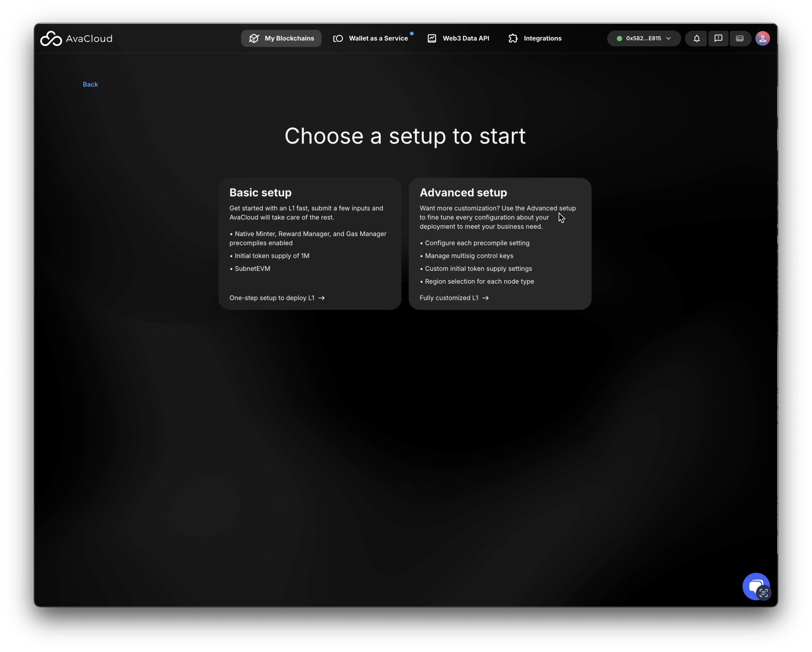Click the cube icon beside My Blockchains
The width and height of the screenshot is (812, 652).
(254, 38)
